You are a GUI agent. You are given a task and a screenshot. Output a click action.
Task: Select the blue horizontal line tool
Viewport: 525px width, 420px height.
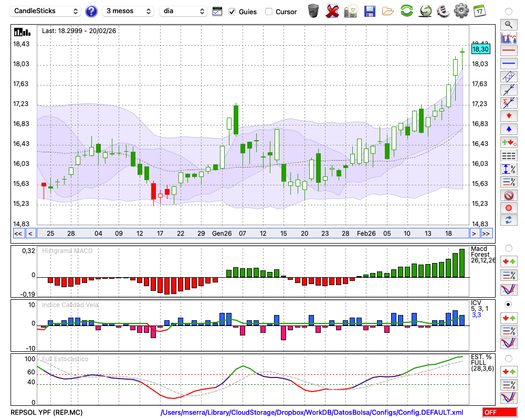(508, 63)
